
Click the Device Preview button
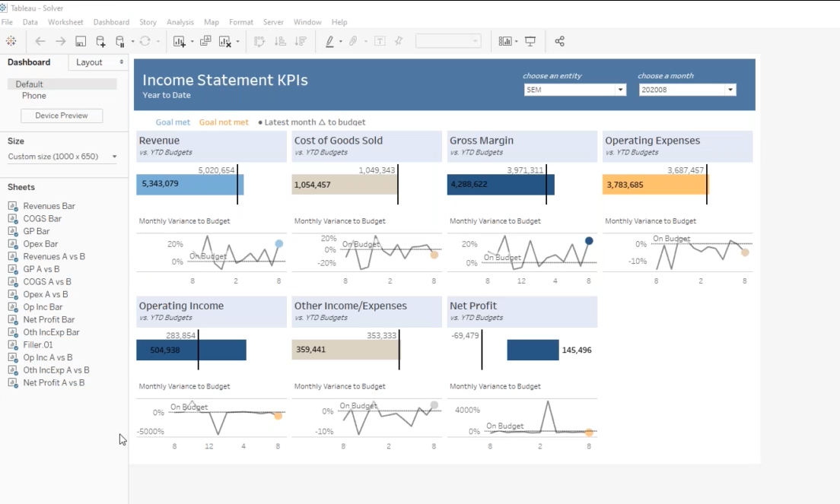click(62, 116)
